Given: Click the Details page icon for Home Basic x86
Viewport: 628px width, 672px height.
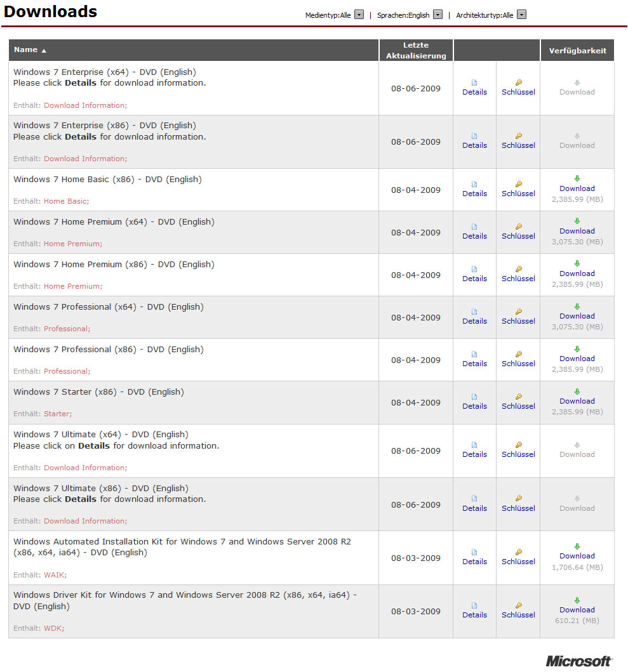Looking at the screenshot, I should click(x=474, y=184).
